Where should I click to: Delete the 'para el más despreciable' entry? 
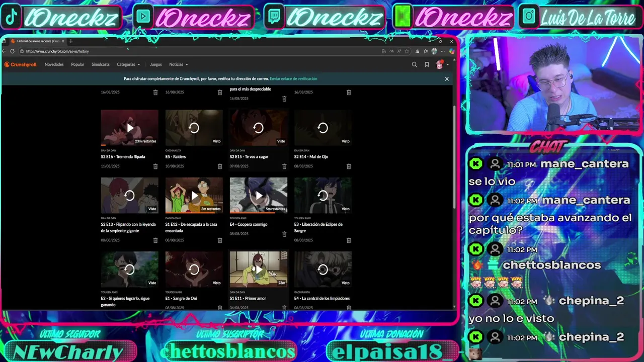[284, 99]
